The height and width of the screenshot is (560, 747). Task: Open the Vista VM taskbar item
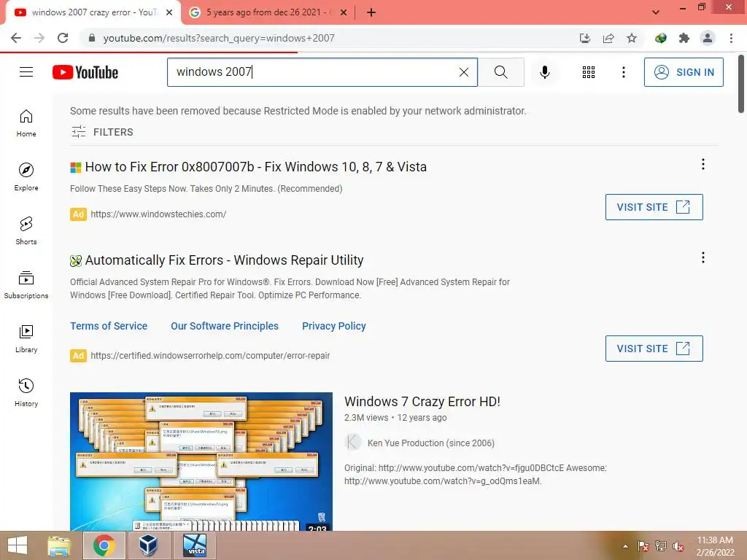pyautogui.click(x=196, y=545)
